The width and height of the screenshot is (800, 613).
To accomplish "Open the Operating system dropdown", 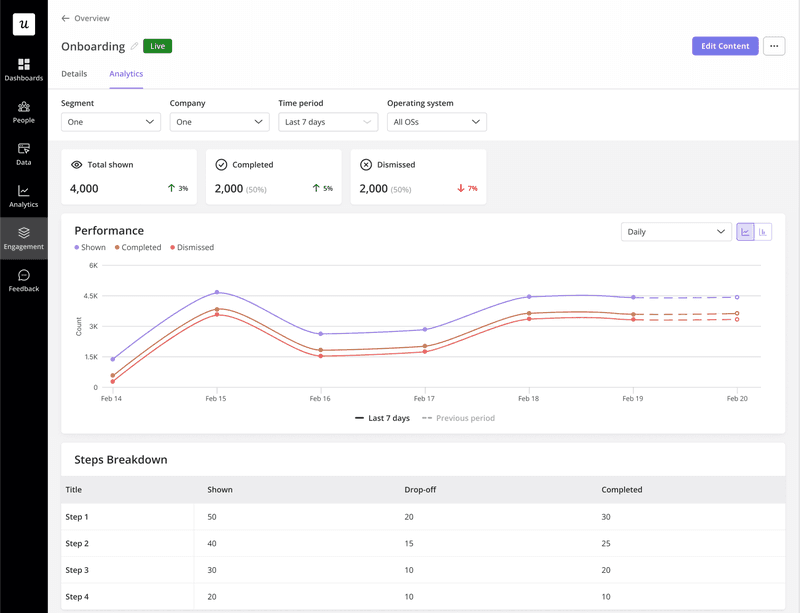I will (436, 121).
